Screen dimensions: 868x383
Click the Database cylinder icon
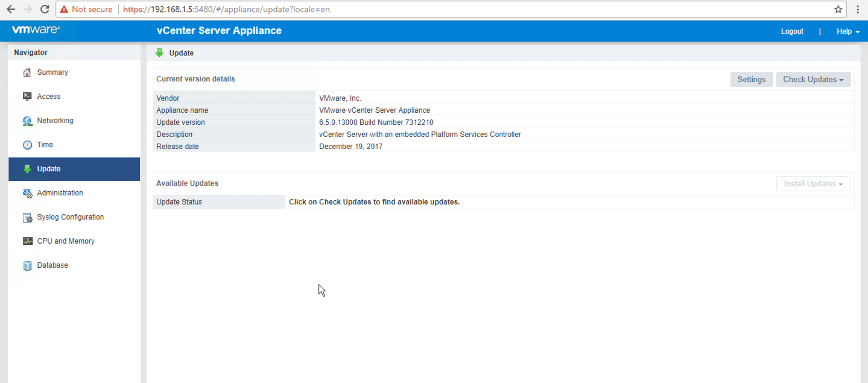pyautogui.click(x=27, y=266)
